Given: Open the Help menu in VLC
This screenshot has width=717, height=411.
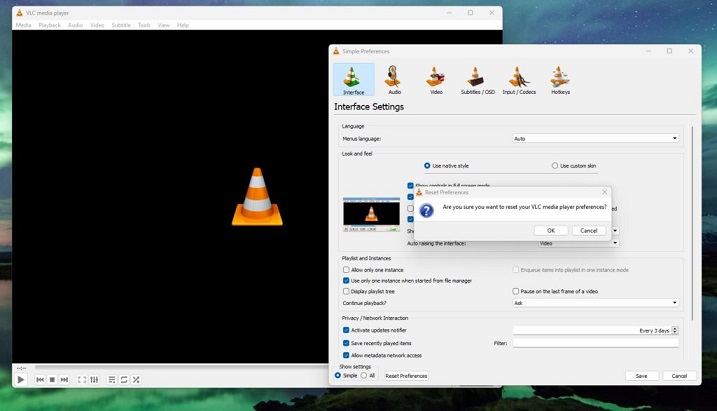Looking at the screenshot, I should [x=183, y=25].
